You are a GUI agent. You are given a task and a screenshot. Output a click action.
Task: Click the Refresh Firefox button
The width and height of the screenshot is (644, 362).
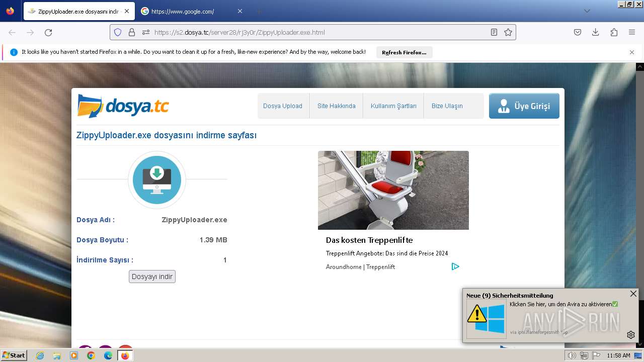click(404, 52)
